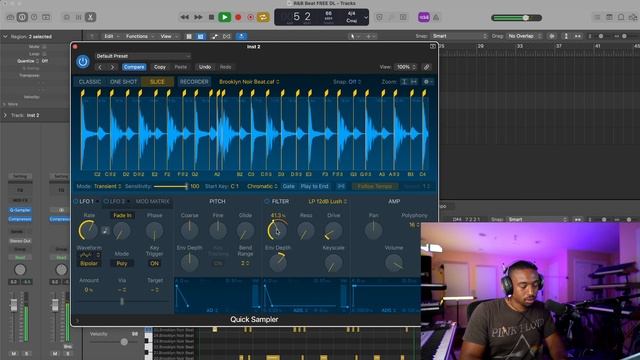This screenshot has height=360, width=640.
Task: Click the Undo button in plugin header
Action: [x=205, y=67]
